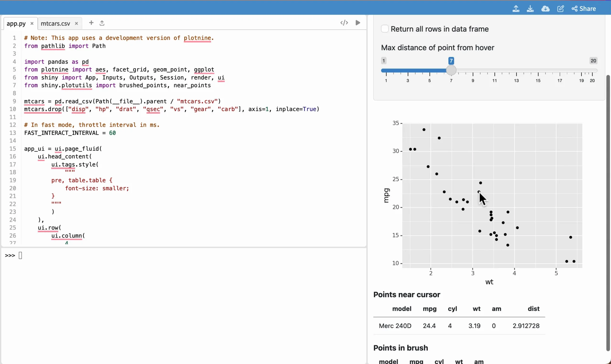Close the mtcars.csv tab
The height and width of the screenshot is (364, 611).
point(76,23)
